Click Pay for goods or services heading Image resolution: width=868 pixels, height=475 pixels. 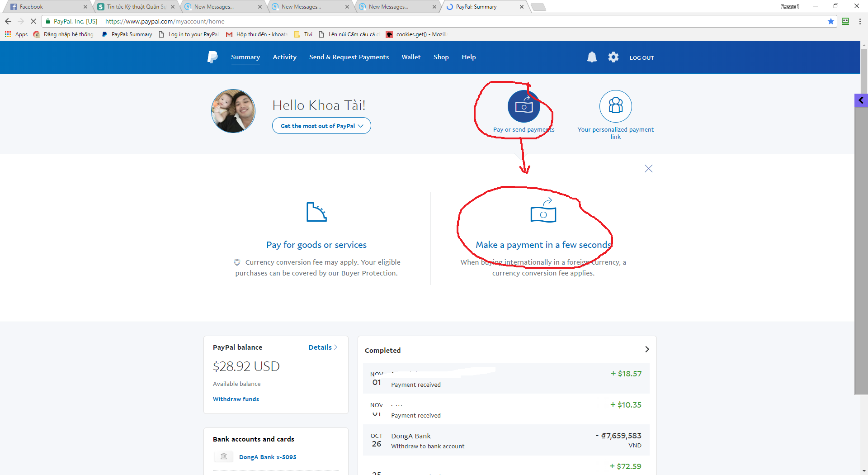point(316,245)
